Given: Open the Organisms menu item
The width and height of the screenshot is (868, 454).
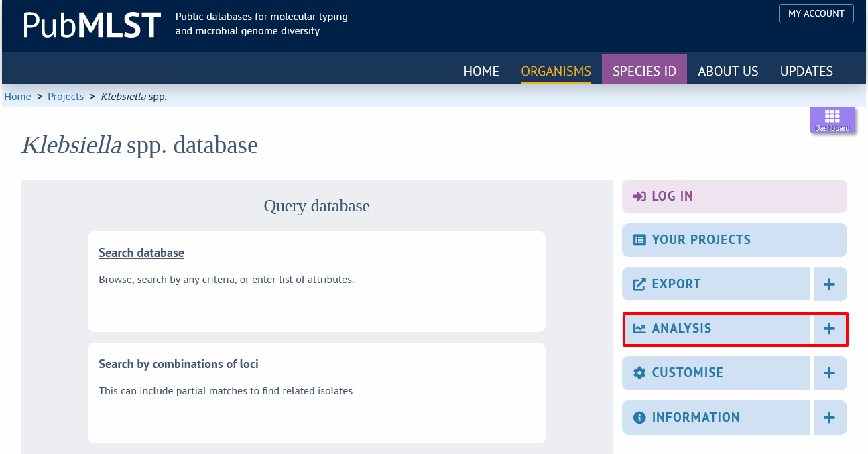Looking at the screenshot, I should 556,71.
